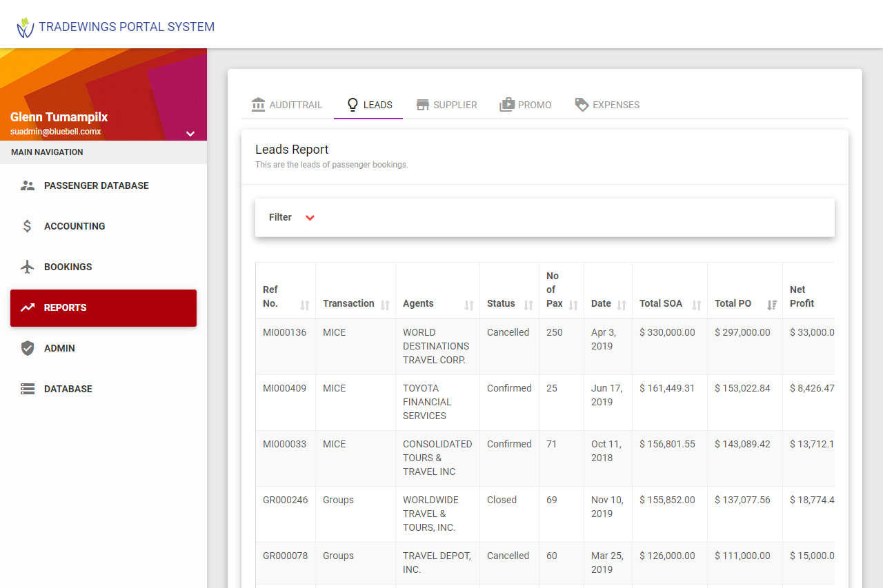The width and height of the screenshot is (883, 588).
Task: Click Total PO value $ 153,022.84
Action: [742, 388]
